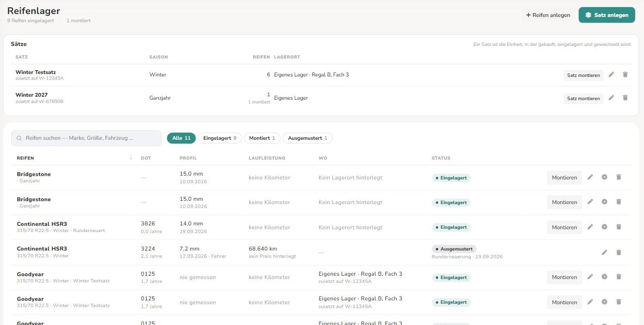Viewport: 644px width, 325px height.
Task: Click DOT value 3224
Action: [x=148, y=249]
